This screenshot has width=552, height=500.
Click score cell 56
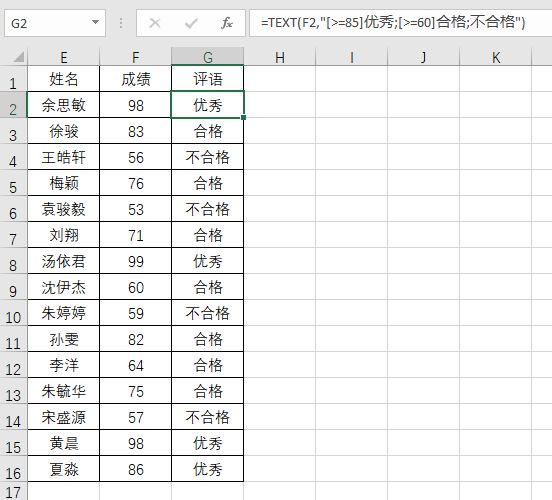point(136,157)
